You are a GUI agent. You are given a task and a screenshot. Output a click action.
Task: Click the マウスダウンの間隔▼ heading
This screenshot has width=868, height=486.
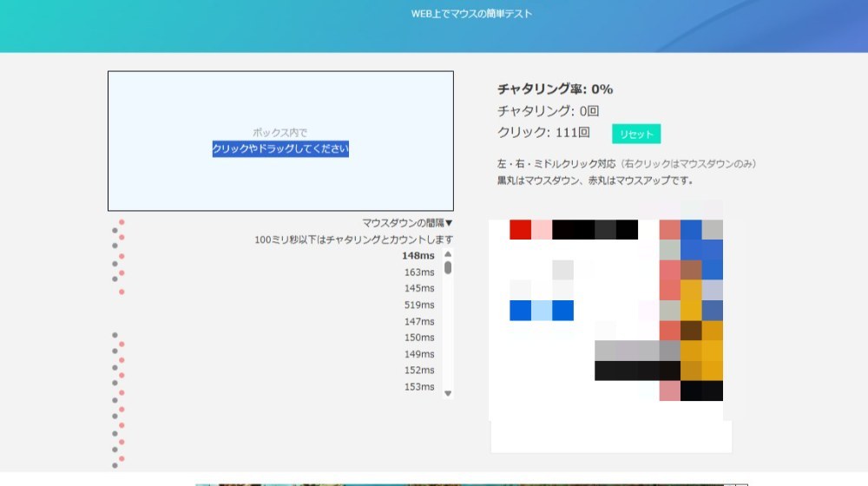pyautogui.click(x=407, y=223)
